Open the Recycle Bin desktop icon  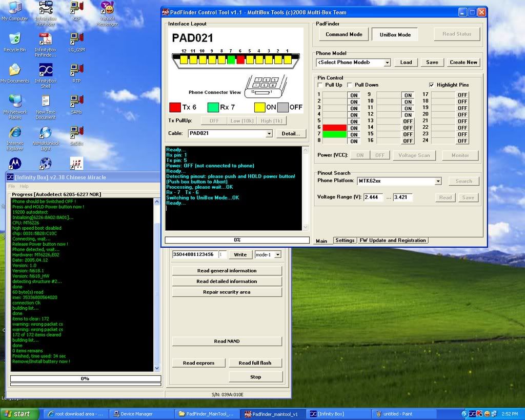tap(15, 43)
